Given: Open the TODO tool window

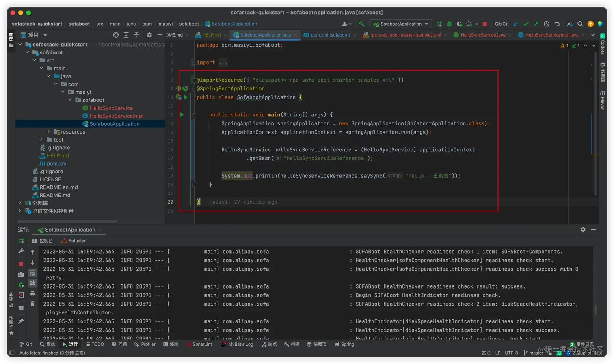Looking at the screenshot, I should (x=95, y=344).
